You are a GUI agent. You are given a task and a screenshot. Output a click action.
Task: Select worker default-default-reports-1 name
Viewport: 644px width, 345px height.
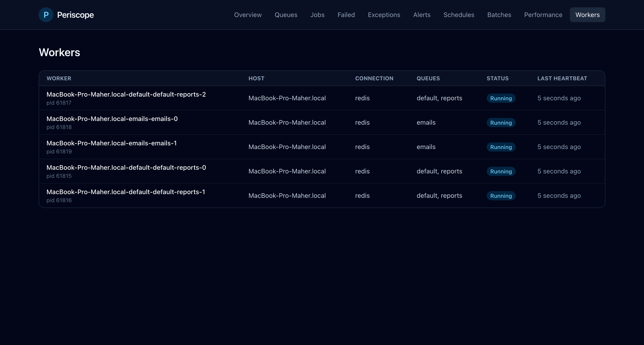[x=126, y=192]
